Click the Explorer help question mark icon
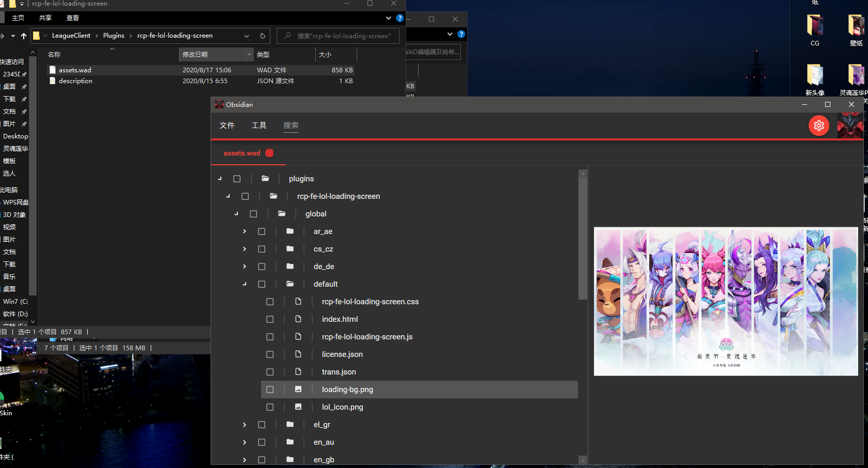Image resolution: width=868 pixels, height=468 pixels. 400,18
